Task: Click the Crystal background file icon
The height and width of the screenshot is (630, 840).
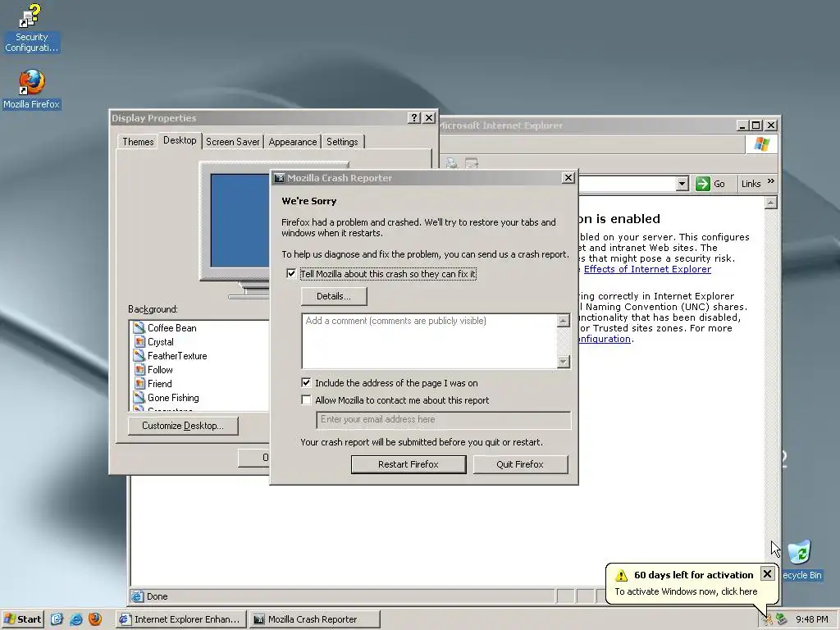Action: (139, 341)
